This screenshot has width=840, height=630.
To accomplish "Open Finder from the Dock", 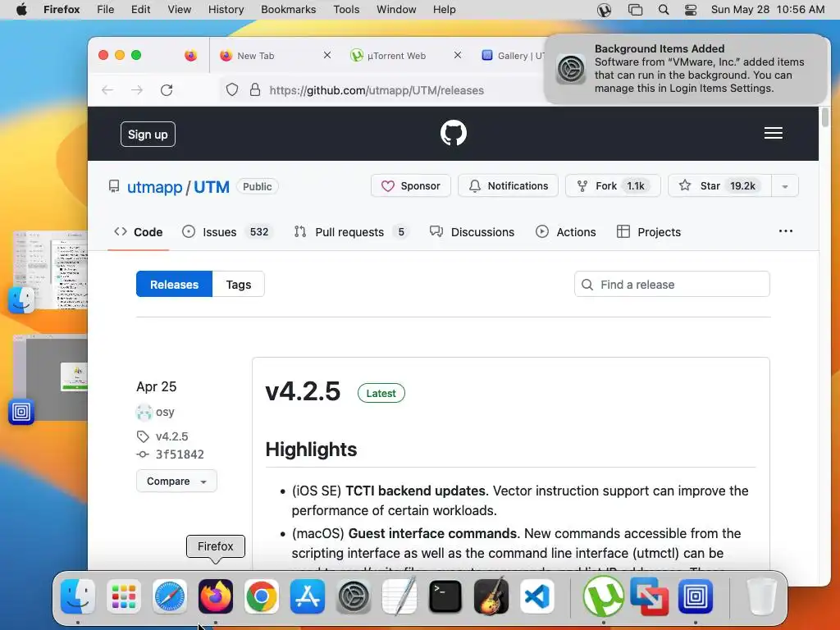I will [78, 596].
